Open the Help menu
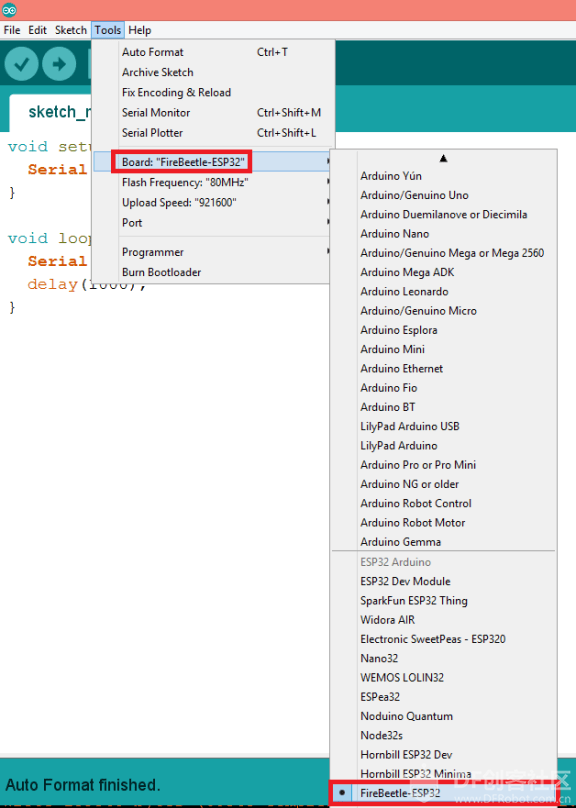The height and width of the screenshot is (808, 576). pyautogui.click(x=140, y=30)
